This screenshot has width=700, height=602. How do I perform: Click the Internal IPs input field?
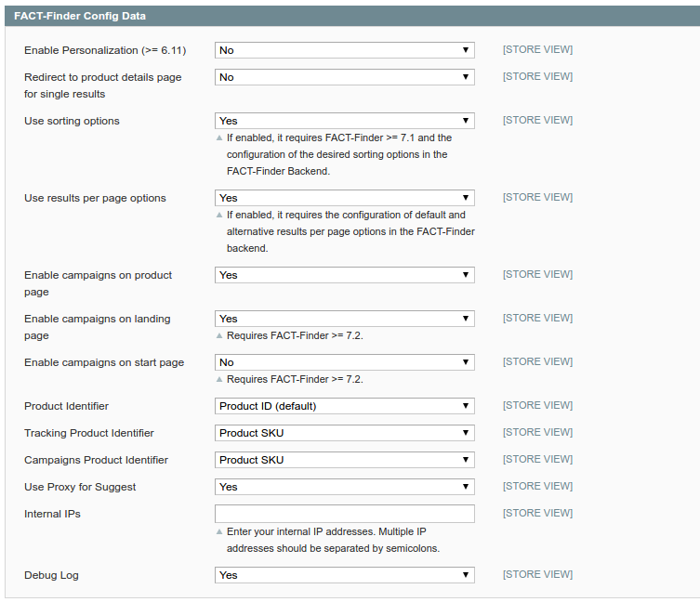[x=344, y=514]
